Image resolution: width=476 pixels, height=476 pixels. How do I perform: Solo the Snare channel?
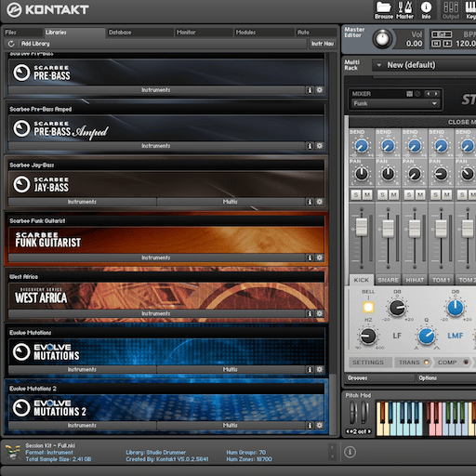point(382,195)
